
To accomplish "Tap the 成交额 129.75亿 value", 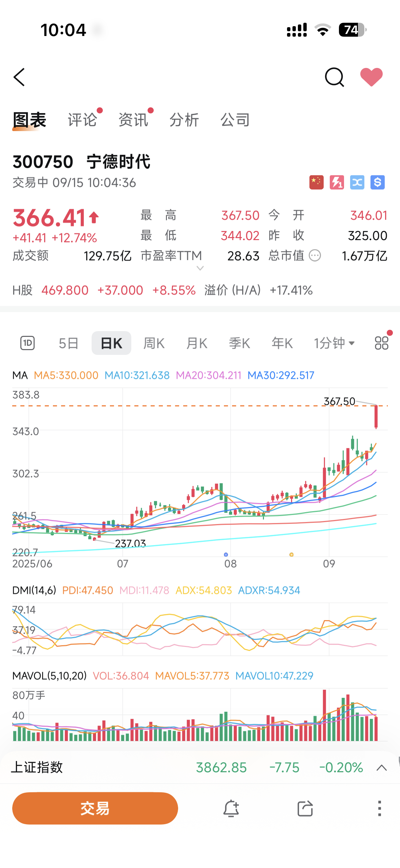I will (108, 256).
